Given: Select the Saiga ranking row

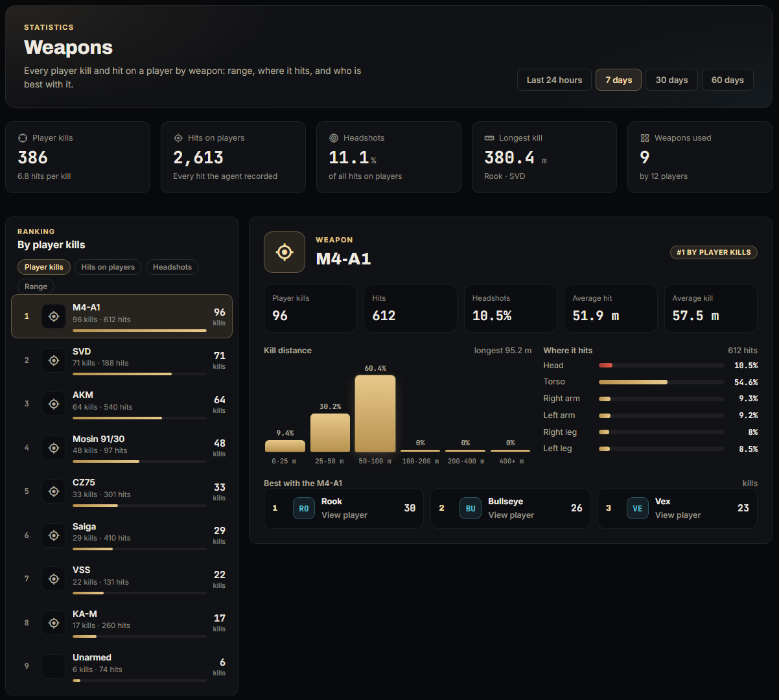Looking at the screenshot, I should pos(122,535).
